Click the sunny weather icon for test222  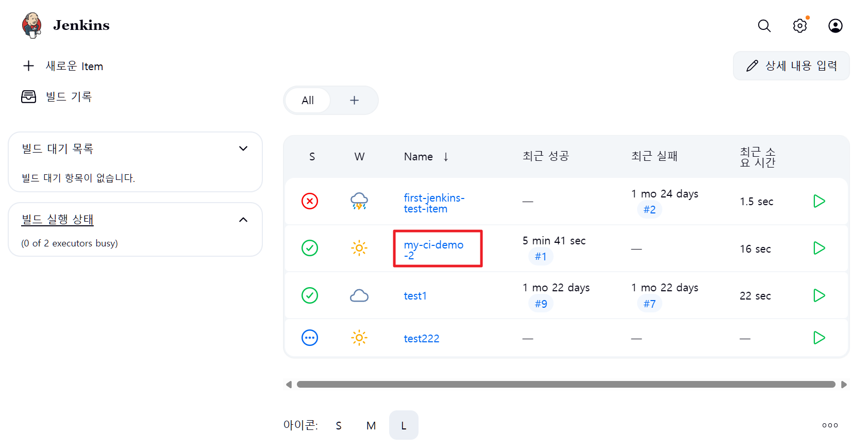(359, 338)
